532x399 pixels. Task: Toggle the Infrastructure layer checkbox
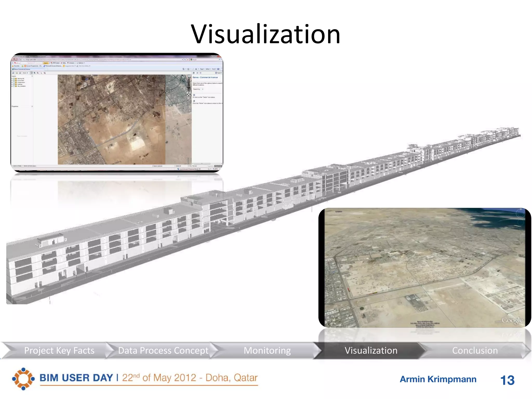click(x=14, y=82)
